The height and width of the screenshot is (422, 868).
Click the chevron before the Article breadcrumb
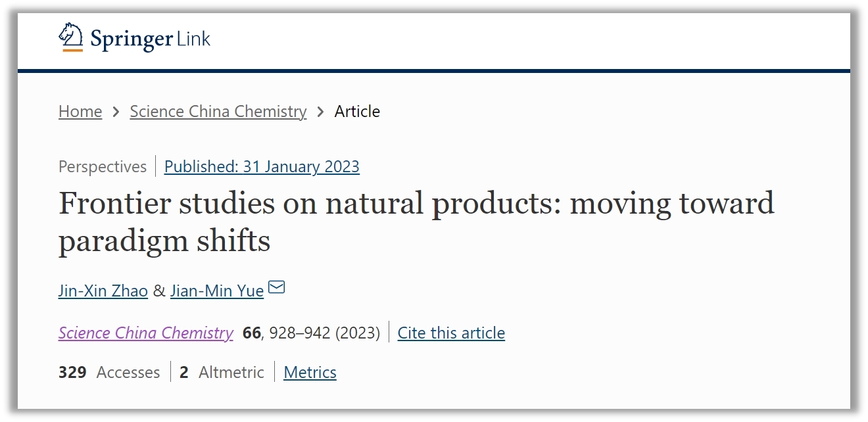click(320, 112)
